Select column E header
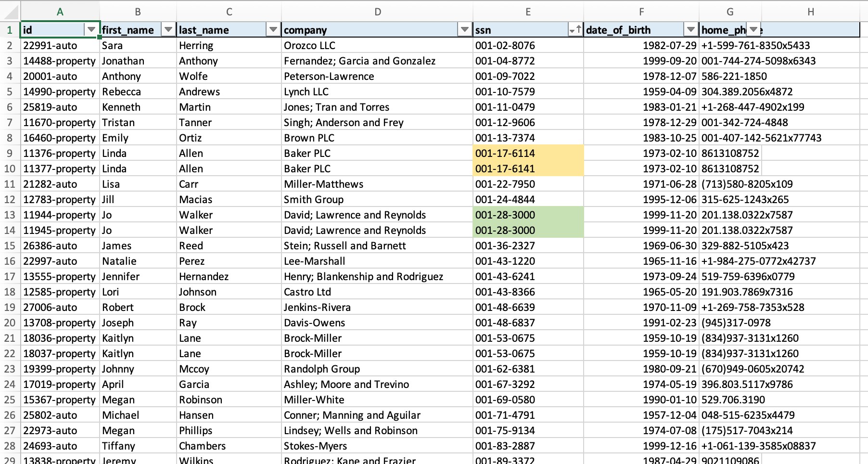The height and width of the screenshot is (464, 868). coord(528,12)
